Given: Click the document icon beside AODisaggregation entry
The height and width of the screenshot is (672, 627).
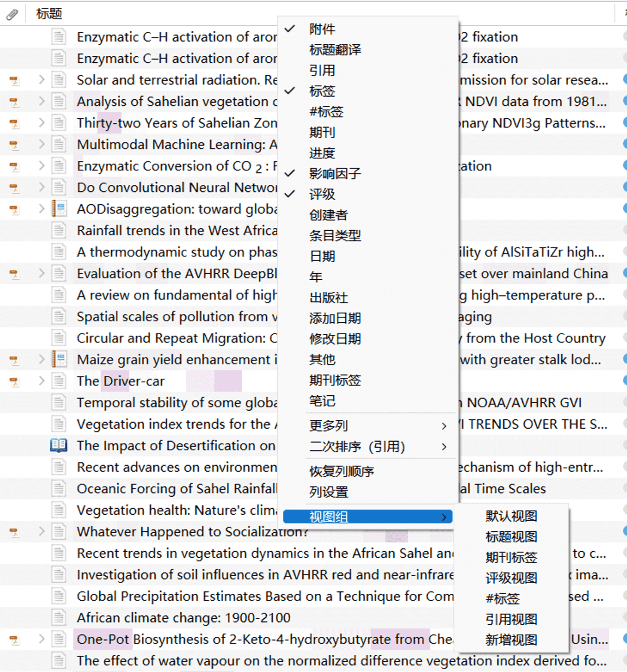Looking at the screenshot, I should click(x=59, y=209).
